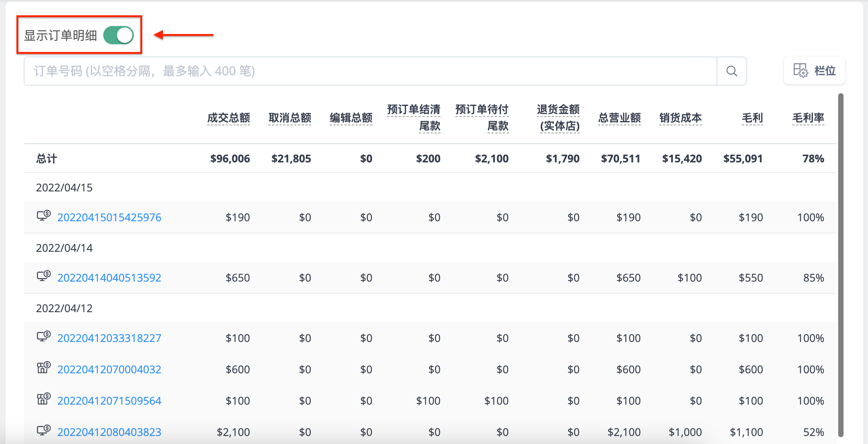Click the 销货成本 column header
868x444 pixels.
coord(681,118)
